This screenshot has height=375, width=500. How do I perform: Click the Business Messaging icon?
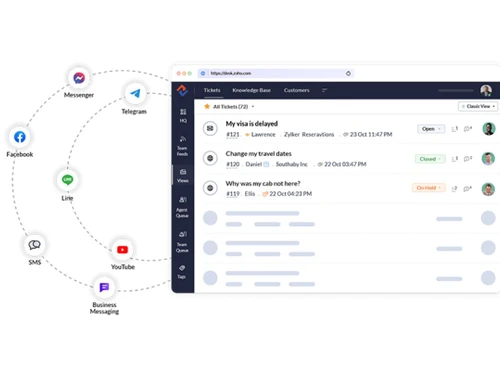point(104,287)
